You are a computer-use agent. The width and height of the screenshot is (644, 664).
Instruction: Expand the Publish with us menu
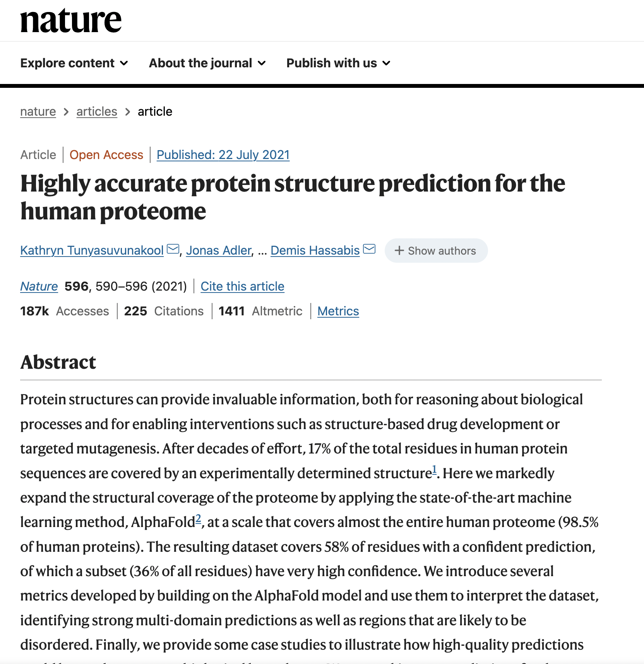[x=338, y=63]
